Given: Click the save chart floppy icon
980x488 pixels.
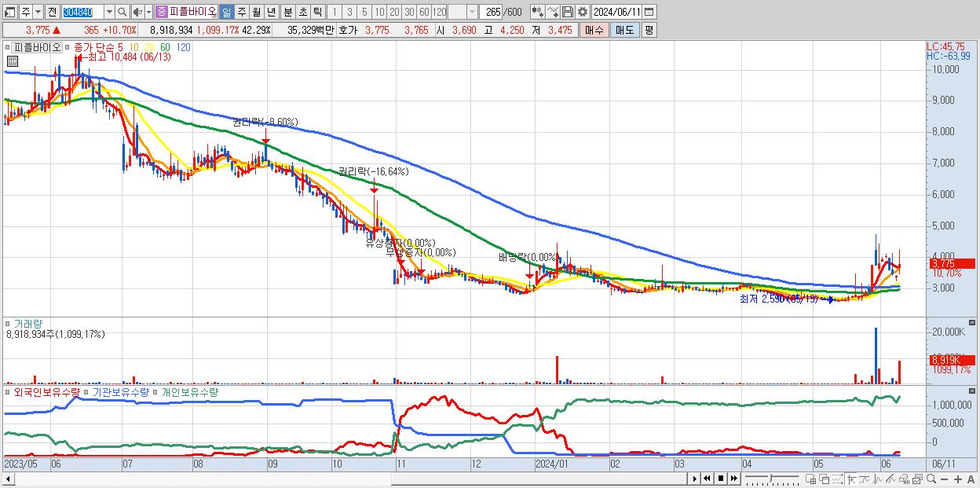Looking at the screenshot, I should coord(567,12).
